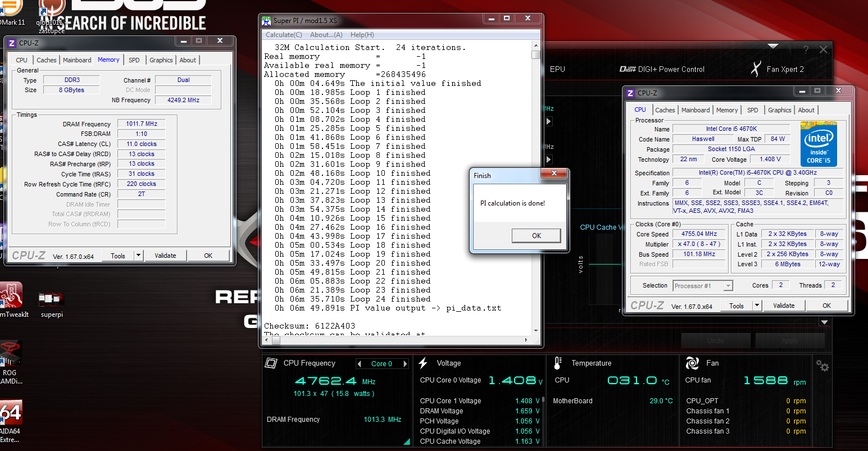Open the SPD tab in left CPU-Z
This screenshot has height=451, width=868.
point(134,60)
